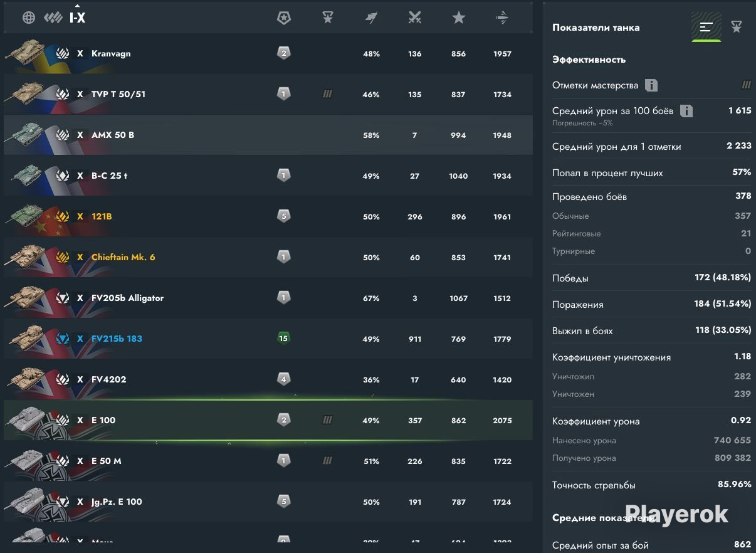
Task: Select the E 100 row
Action: tap(268, 420)
